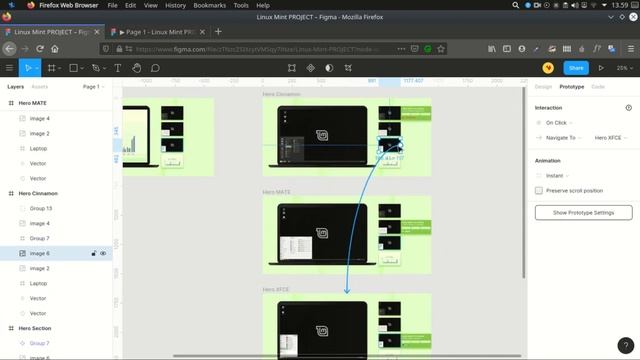Go to Firefox home page

(x=55, y=49)
